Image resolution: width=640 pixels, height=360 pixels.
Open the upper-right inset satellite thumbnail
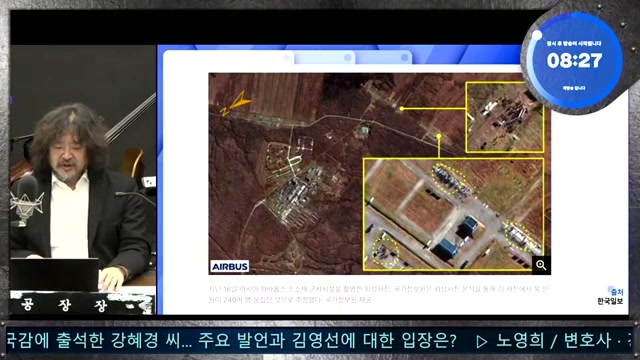click(505, 117)
